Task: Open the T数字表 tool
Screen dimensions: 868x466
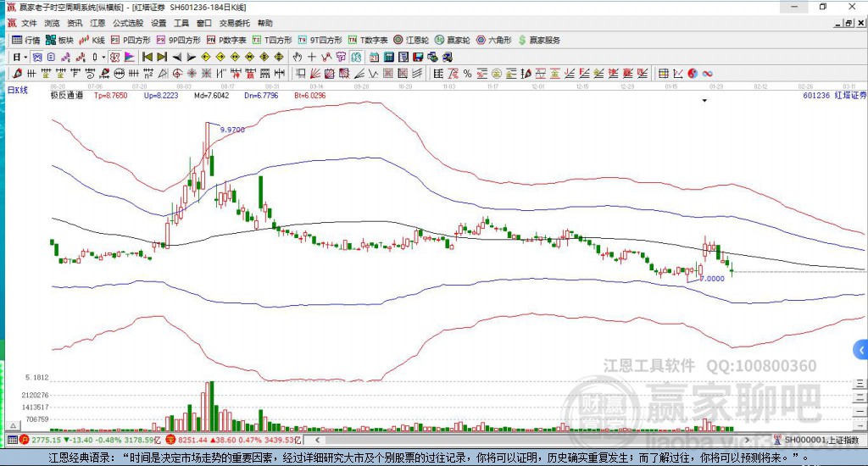Action: (x=368, y=40)
